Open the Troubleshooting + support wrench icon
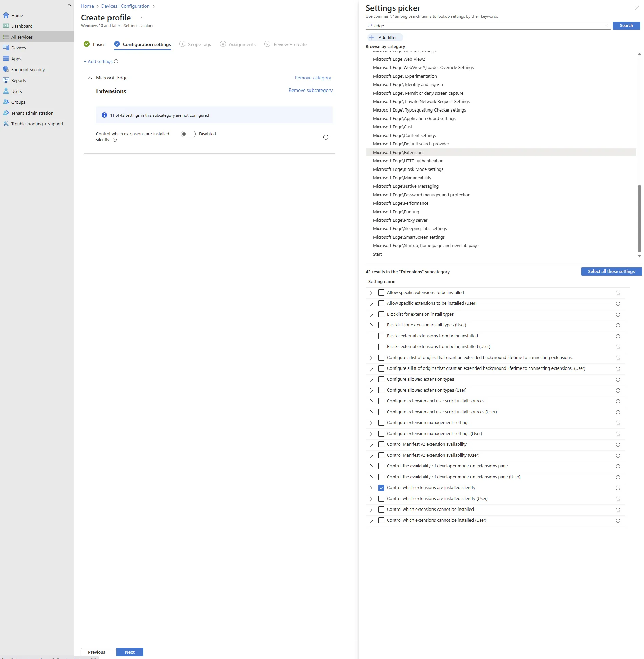This screenshot has height=659, width=644. click(x=6, y=124)
